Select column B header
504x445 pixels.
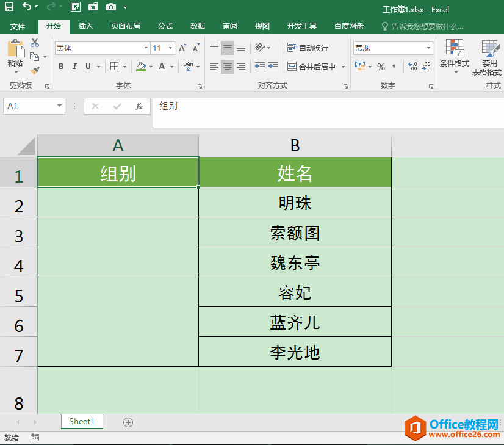tap(295, 146)
